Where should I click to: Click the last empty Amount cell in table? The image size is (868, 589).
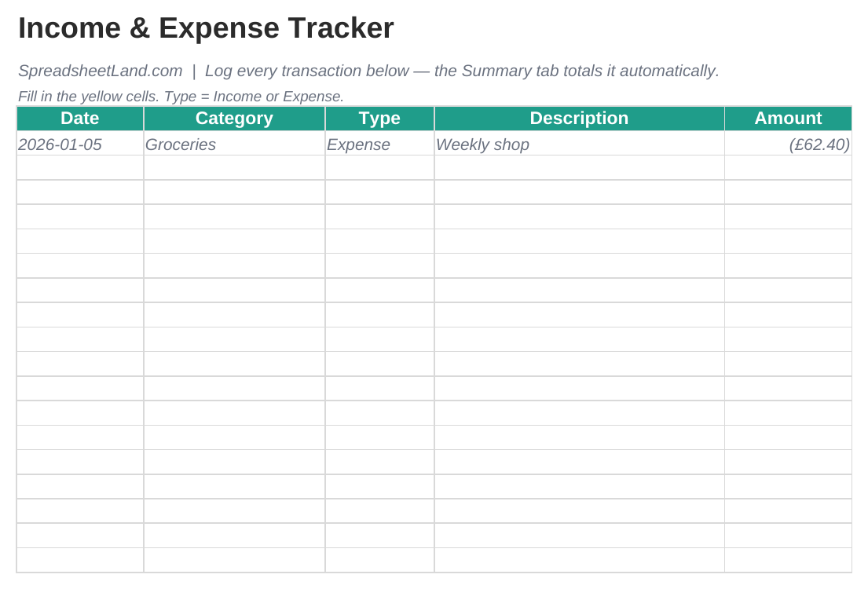[x=789, y=560]
